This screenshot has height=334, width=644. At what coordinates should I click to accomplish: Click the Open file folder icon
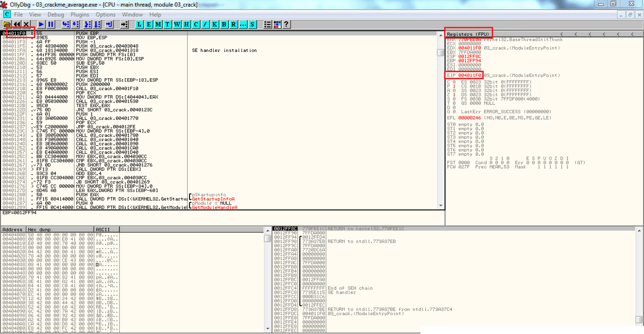tap(7, 25)
